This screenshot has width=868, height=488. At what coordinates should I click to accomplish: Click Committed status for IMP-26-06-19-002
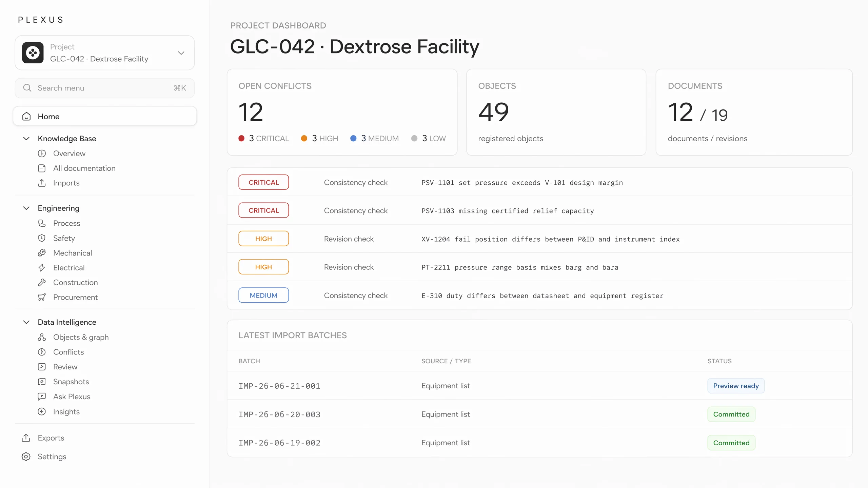(x=731, y=443)
